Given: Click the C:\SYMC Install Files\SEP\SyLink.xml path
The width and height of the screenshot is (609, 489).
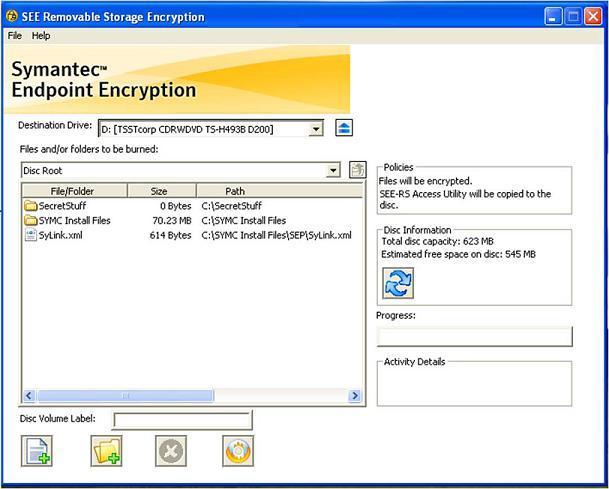Looking at the screenshot, I should [277, 235].
